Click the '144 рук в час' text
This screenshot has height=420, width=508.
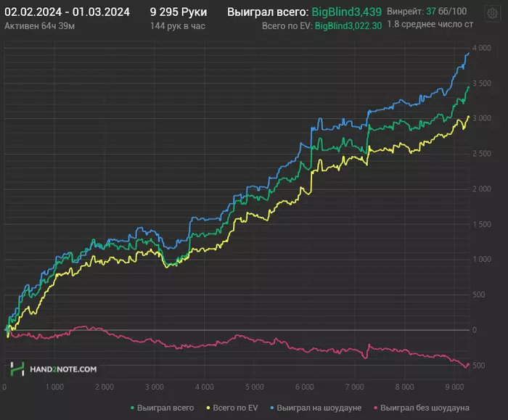point(178,26)
